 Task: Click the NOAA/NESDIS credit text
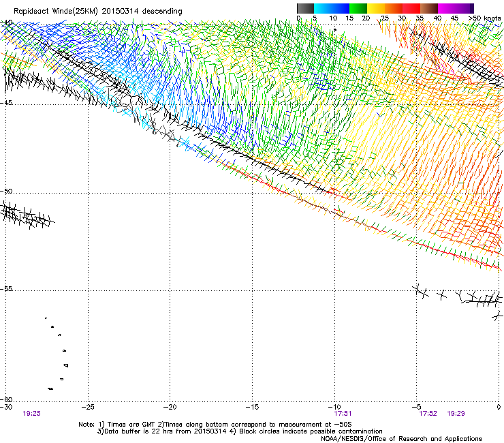(x=401, y=438)
